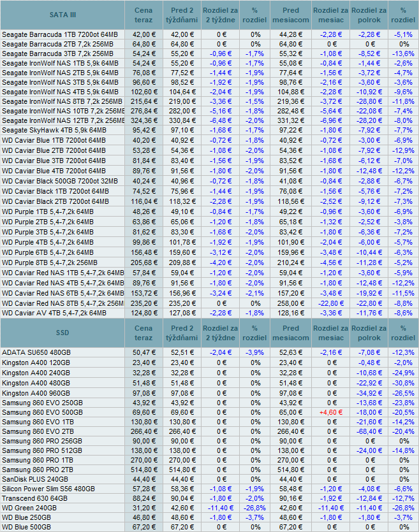Click the SATA III table header
Viewport: 419px width, 532px height.
tap(62, 15)
